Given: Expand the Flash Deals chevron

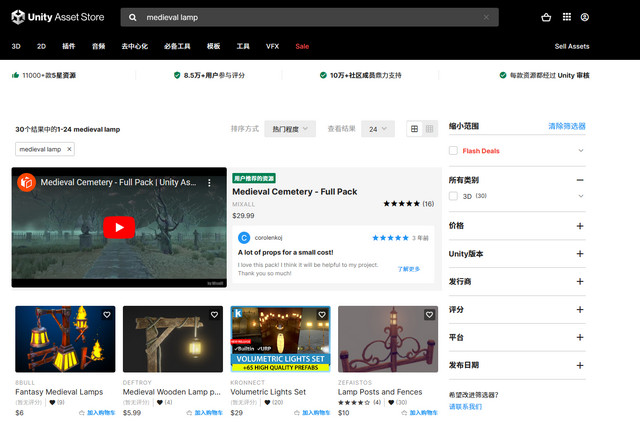Looking at the screenshot, I should 581,151.
